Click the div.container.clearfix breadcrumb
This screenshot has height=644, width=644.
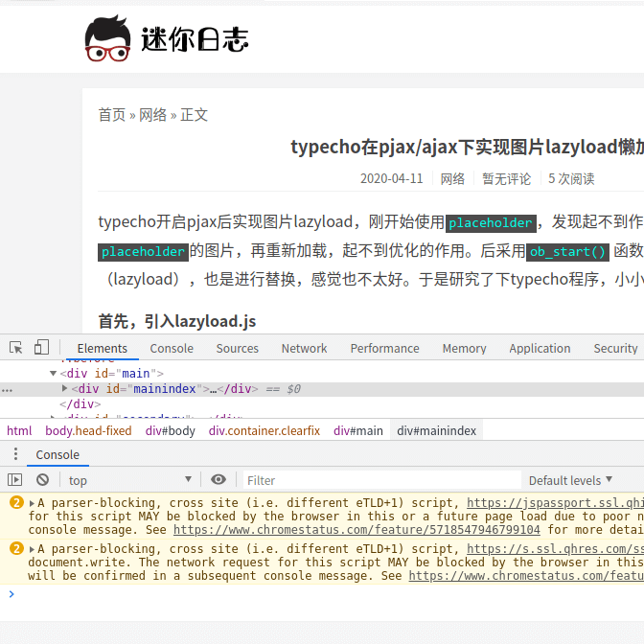pos(264,430)
